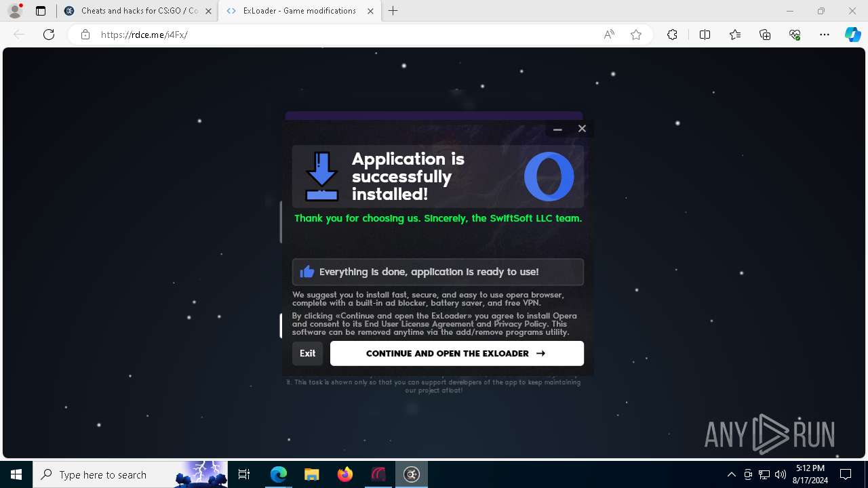This screenshot has width=868, height=488.
Task: Open the Favorites list
Action: (735, 35)
